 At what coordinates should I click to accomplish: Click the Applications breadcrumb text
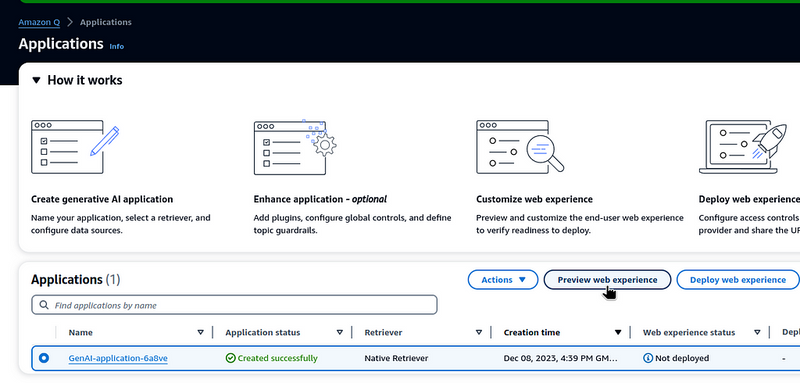(x=106, y=22)
